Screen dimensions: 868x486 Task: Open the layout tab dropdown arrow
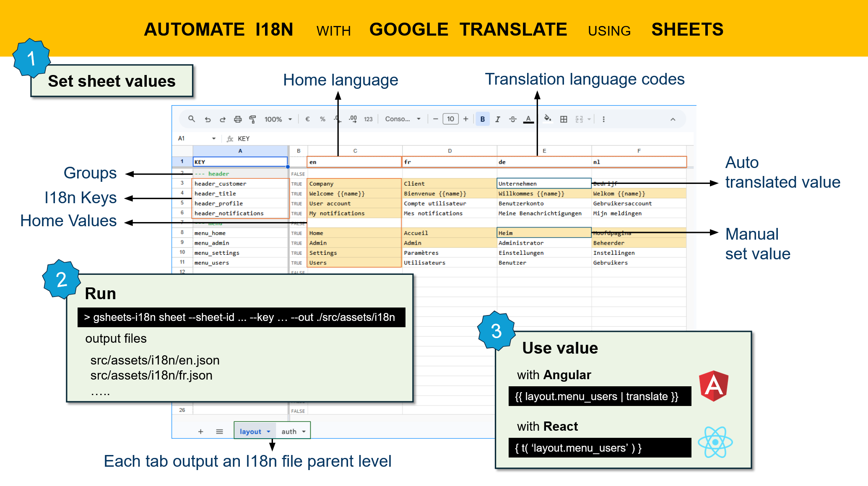pos(268,432)
